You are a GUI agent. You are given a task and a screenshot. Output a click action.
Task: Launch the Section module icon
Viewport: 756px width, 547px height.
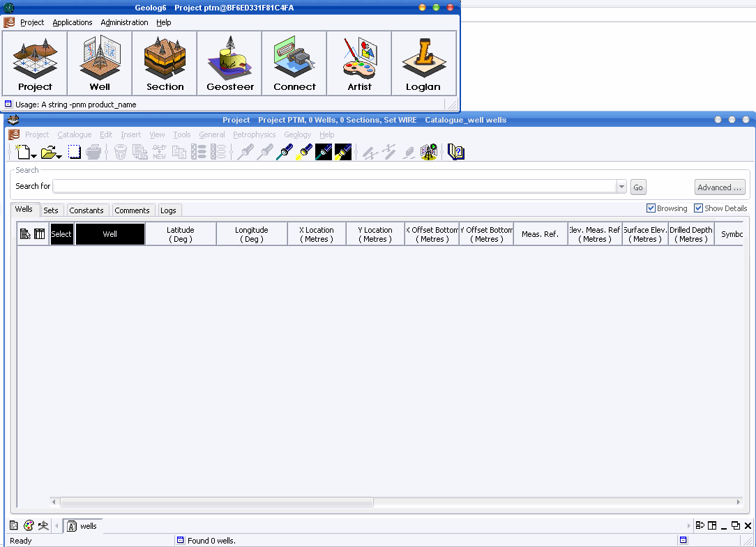coord(165,63)
